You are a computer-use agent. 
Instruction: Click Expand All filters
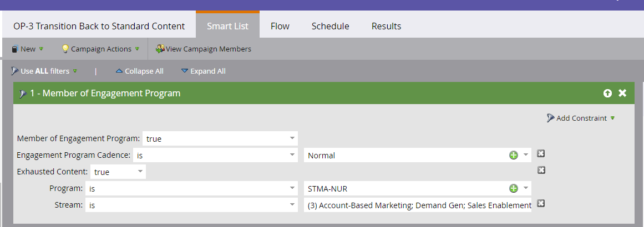pos(203,71)
